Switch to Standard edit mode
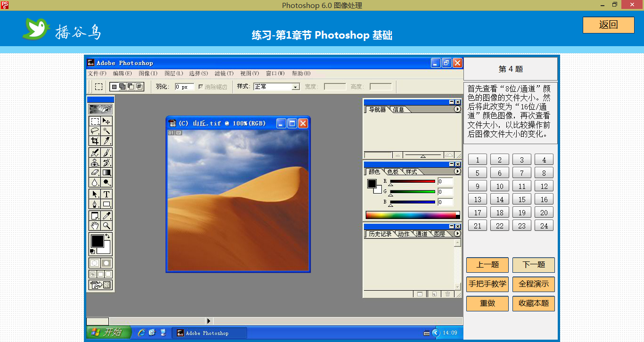The height and width of the screenshot is (342, 644). [x=95, y=263]
